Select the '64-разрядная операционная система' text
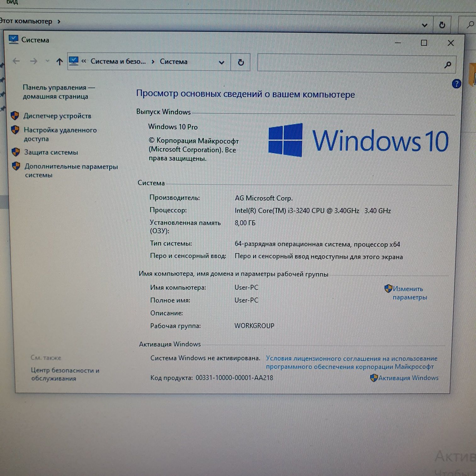The width and height of the screenshot is (476, 476). [292, 244]
